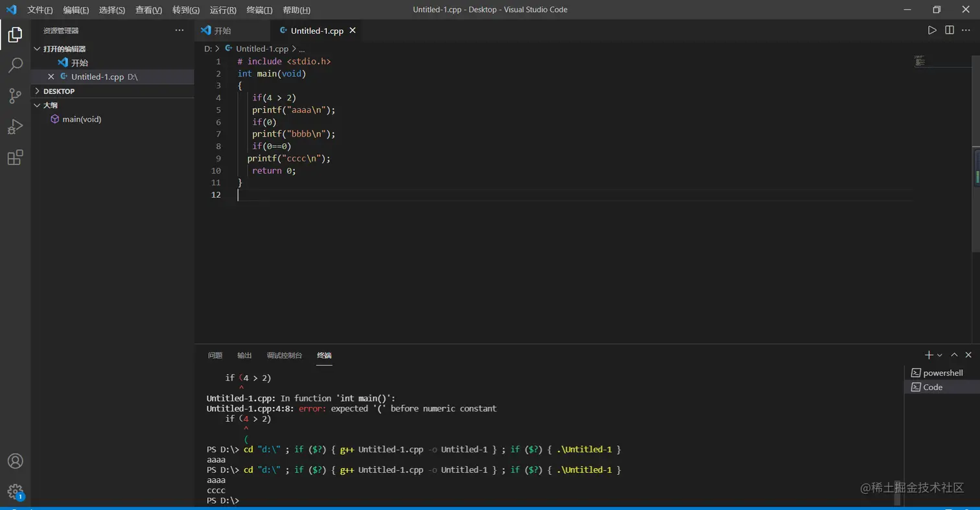980x510 pixels.
Task: Maximize the terminal panel with the chevron-up icon
Action: (954, 355)
